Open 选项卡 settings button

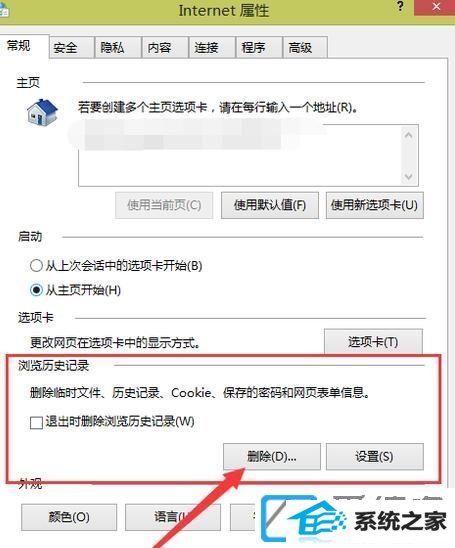click(x=373, y=341)
